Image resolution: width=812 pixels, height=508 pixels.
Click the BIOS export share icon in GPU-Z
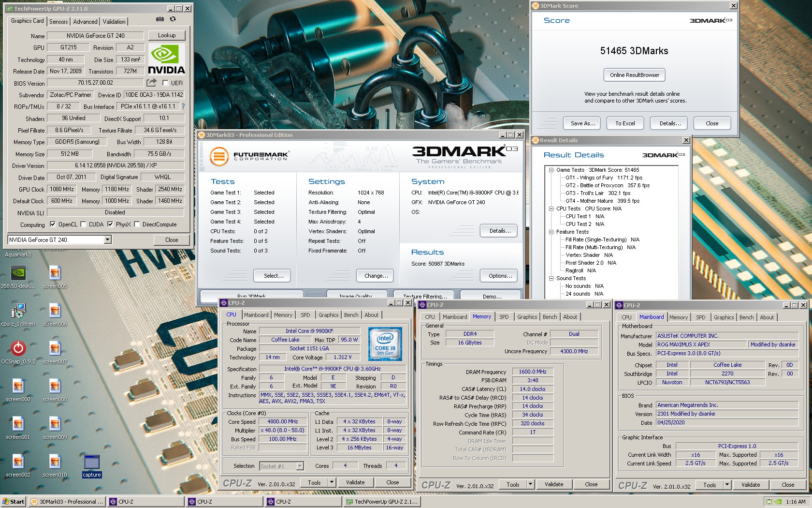pyautogui.click(x=152, y=83)
